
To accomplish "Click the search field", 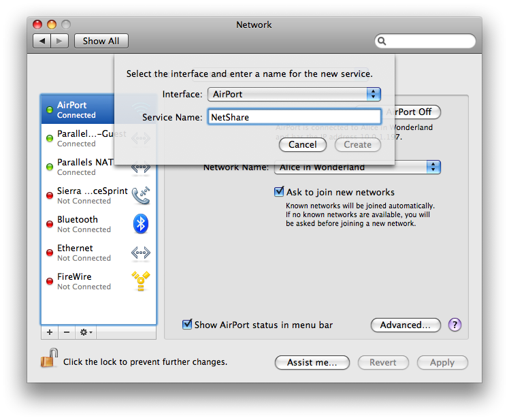I will 425,41.
